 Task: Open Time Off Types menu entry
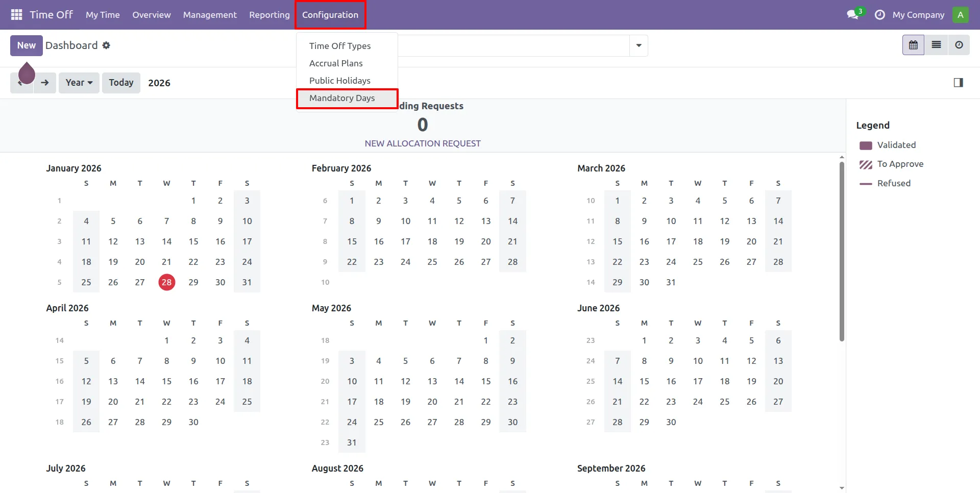pyautogui.click(x=340, y=46)
